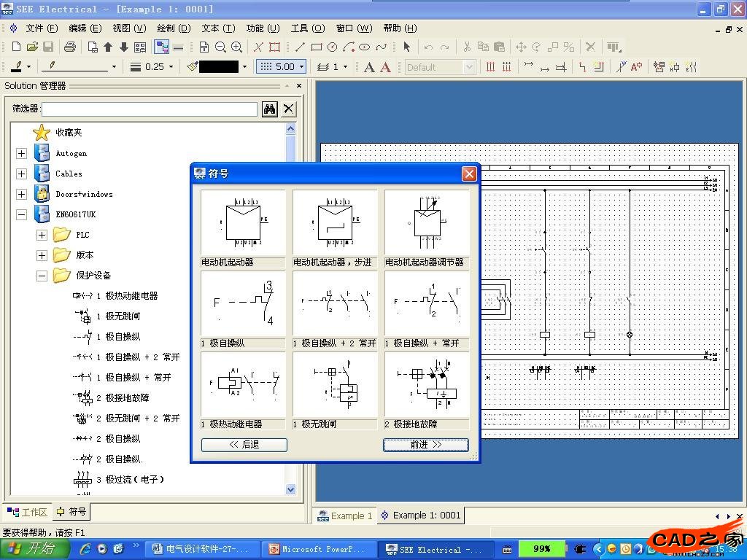The height and width of the screenshot is (560, 747).
Task: Select the rectangle drawing tool
Action: tap(316, 47)
